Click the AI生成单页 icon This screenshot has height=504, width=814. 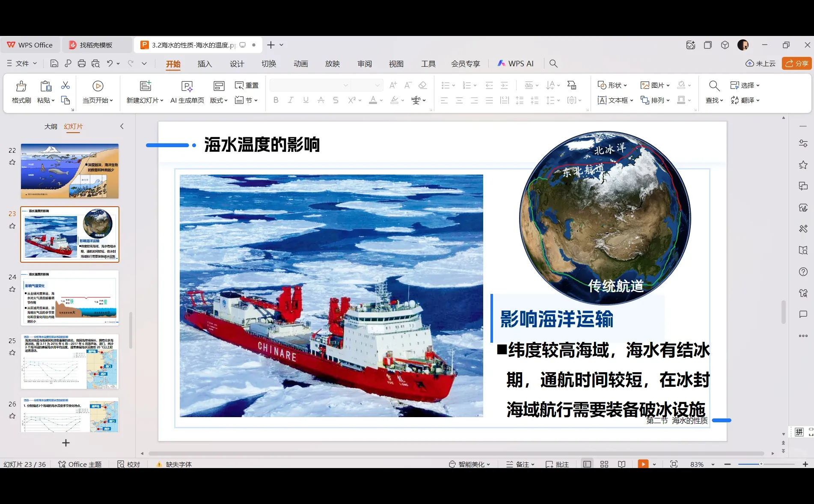point(187,86)
